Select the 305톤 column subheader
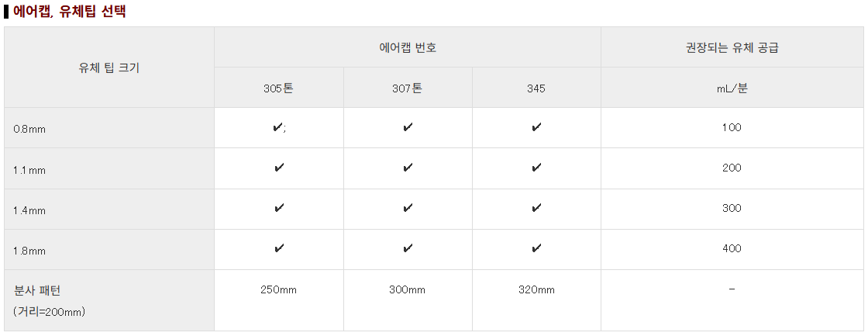The image size is (868, 336). pos(279,88)
